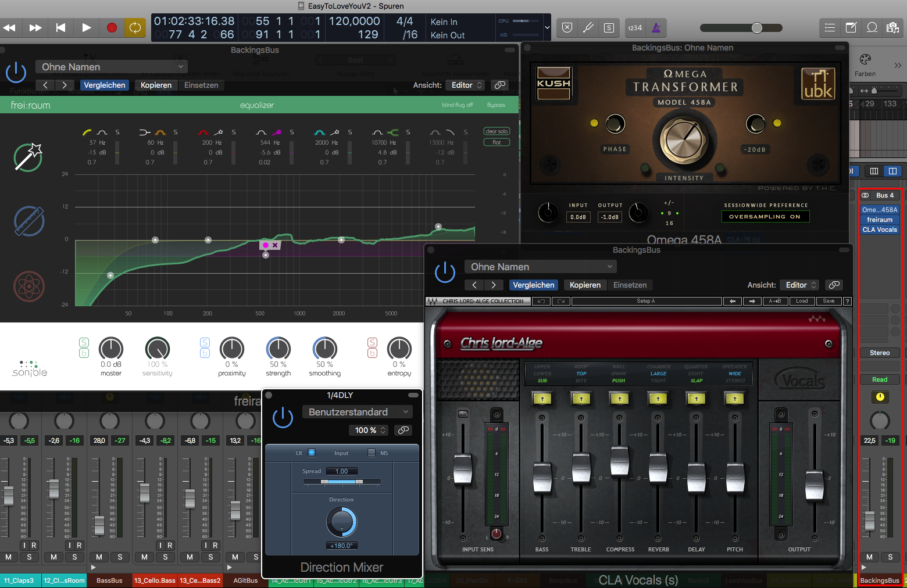
Task: Open the media browser icon
Action: click(x=892, y=27)
